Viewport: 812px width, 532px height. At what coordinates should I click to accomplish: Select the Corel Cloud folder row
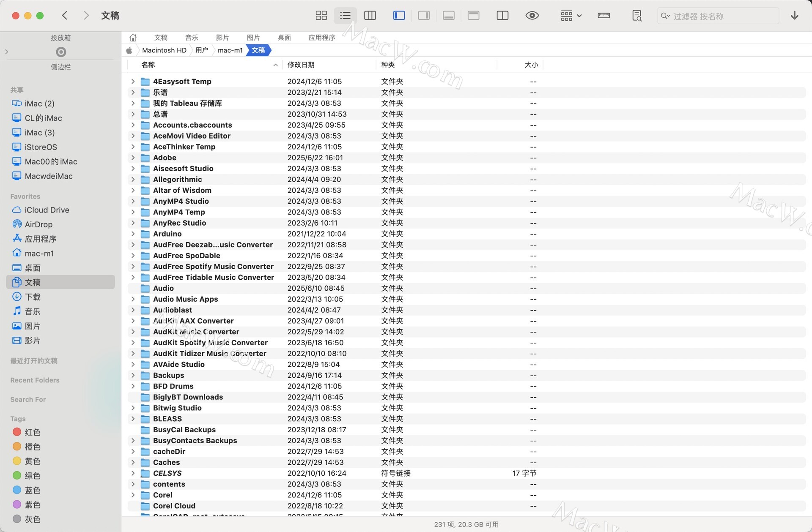[466, 506]
